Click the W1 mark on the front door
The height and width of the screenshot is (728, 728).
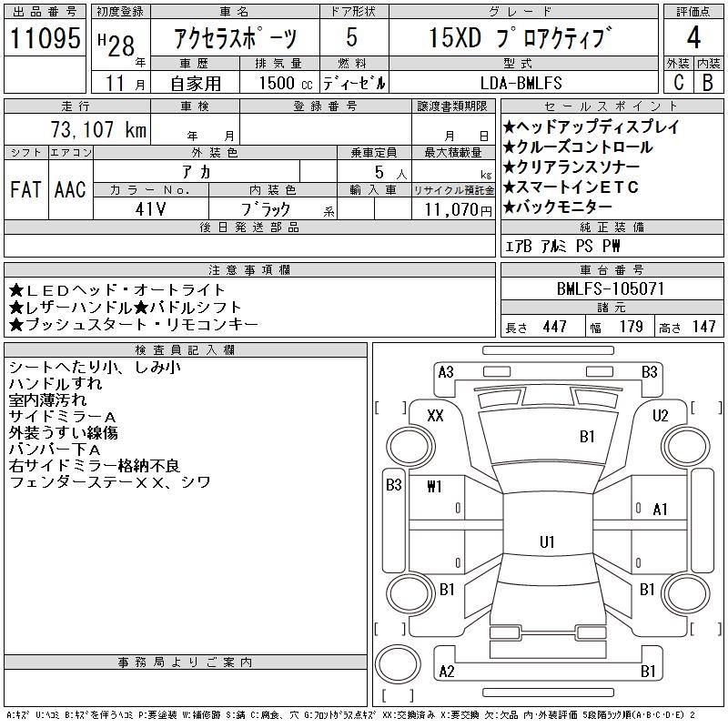[435, 487]
